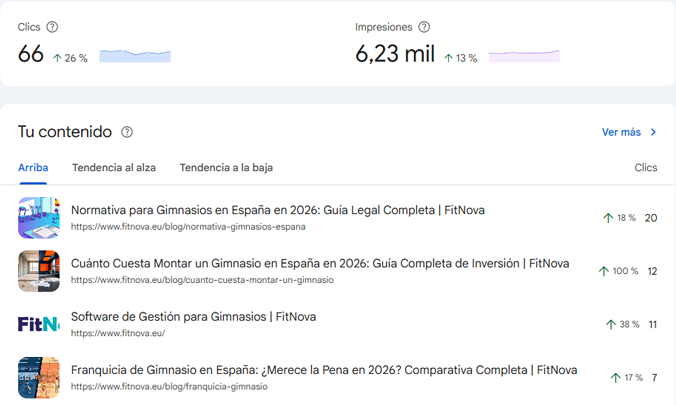Screen dimensions: 676x406
Task: Switch to Tendencia a la baja tab
Action: click(226, 168)
